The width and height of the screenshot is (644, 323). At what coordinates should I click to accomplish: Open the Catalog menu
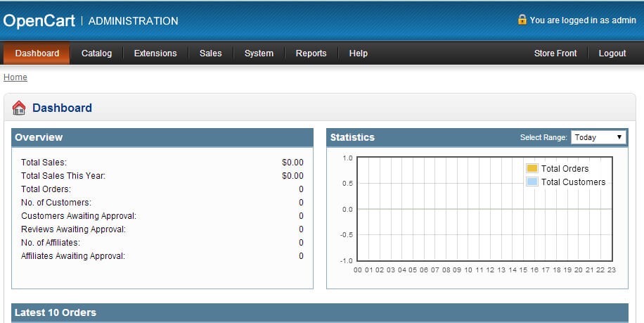coord(96,53)
